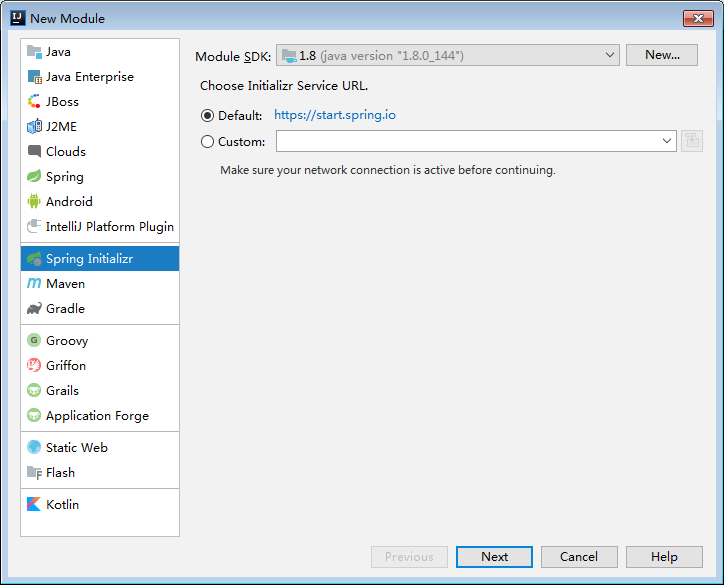The width and height of the screenshot is (724, 585).
Task: Select the Application Forge label
Action: [x=97, y=416]
